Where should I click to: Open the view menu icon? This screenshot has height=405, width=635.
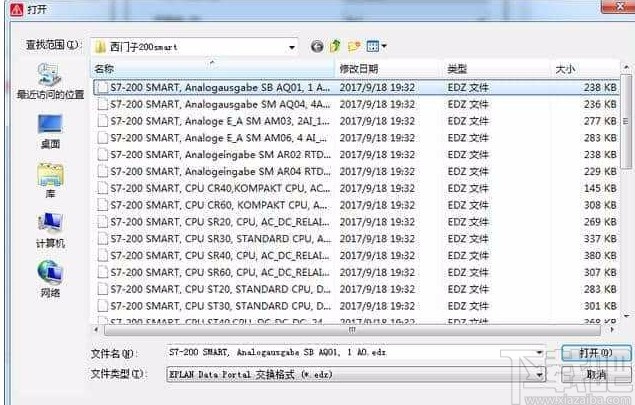tap(373, 46)
